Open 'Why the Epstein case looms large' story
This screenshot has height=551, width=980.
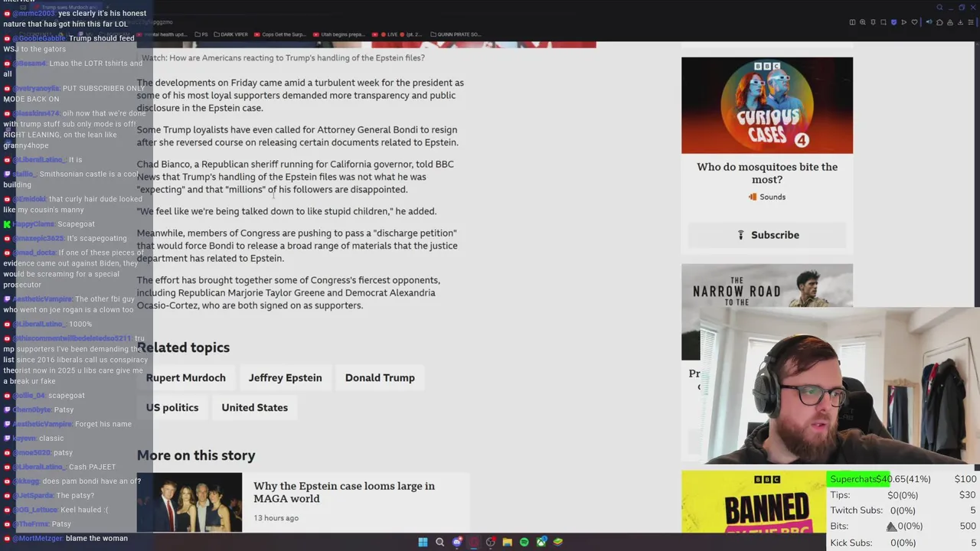tap(344, 492)
